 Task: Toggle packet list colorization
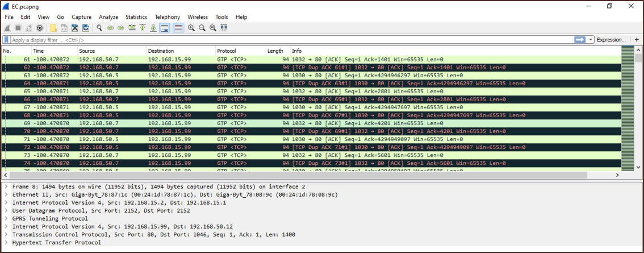(x=178, y=28)
